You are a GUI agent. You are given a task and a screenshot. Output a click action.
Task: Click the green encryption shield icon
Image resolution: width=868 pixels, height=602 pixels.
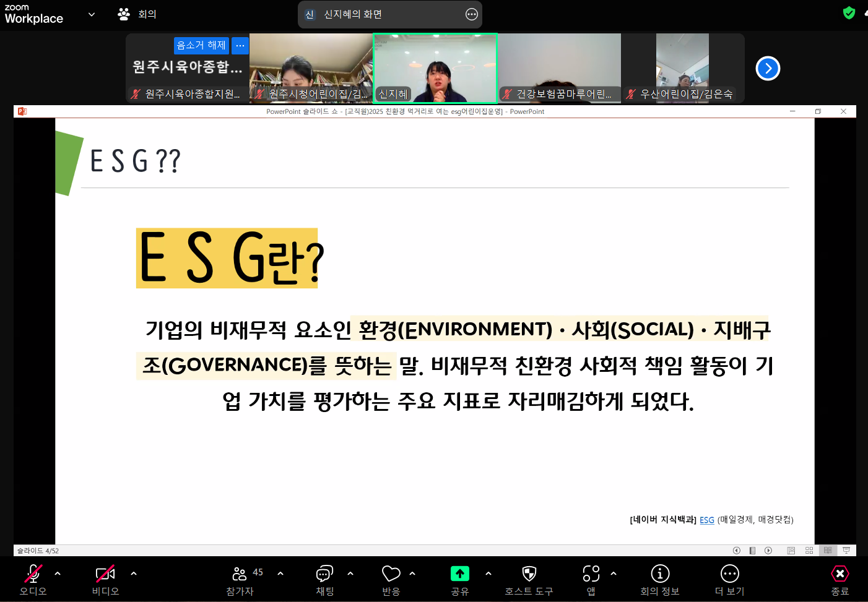[849, 12]
